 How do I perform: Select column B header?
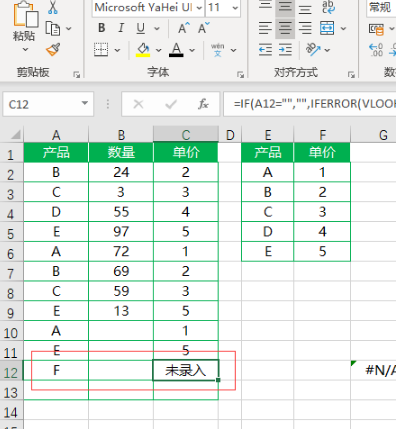[x=121, y=135]
